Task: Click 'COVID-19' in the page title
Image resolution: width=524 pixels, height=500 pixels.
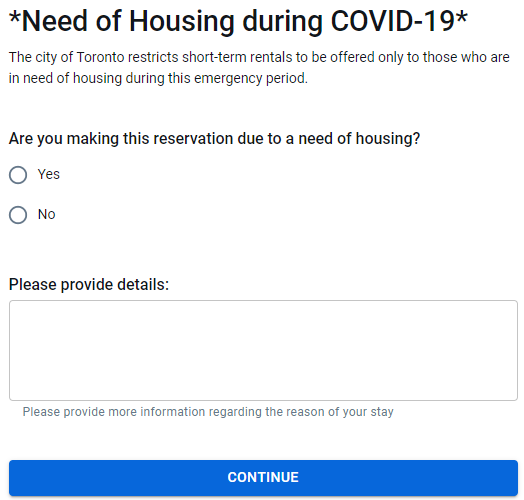Action: pos(393,21)
